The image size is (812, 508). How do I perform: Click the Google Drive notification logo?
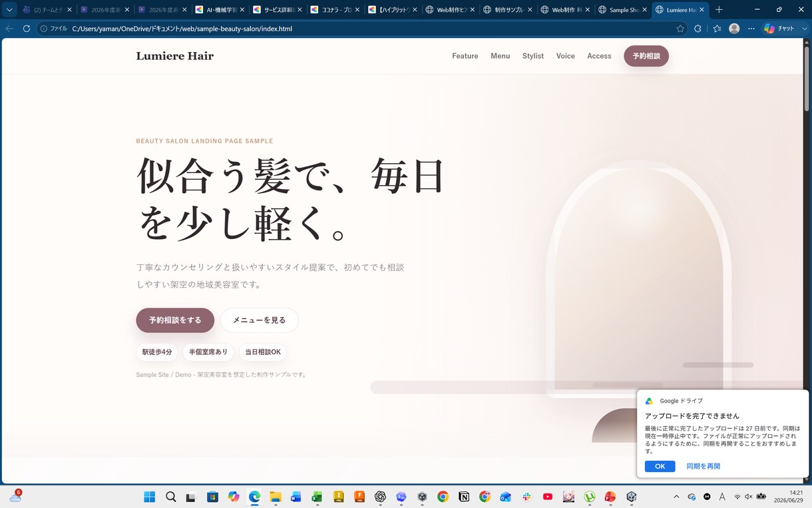tap(649, 401)
